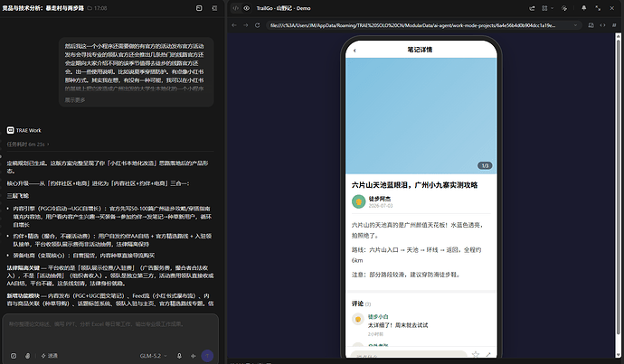Focus the comment input in the phone preview

click(408, 354)
